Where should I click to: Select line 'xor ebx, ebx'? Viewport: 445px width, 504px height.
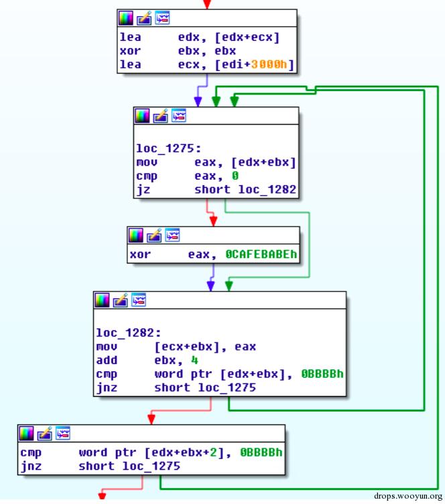click(x=178, y=51)
